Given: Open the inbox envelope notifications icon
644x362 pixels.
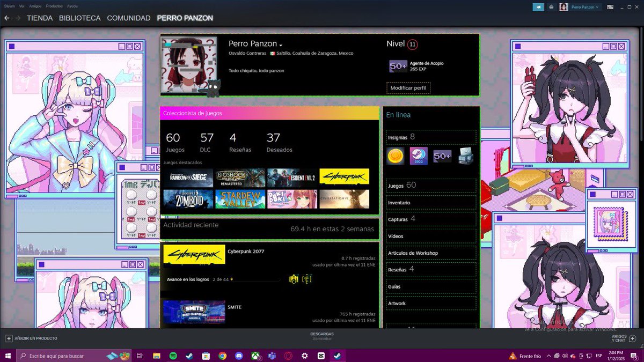Looking at the screenshot, I should [552, 7].
